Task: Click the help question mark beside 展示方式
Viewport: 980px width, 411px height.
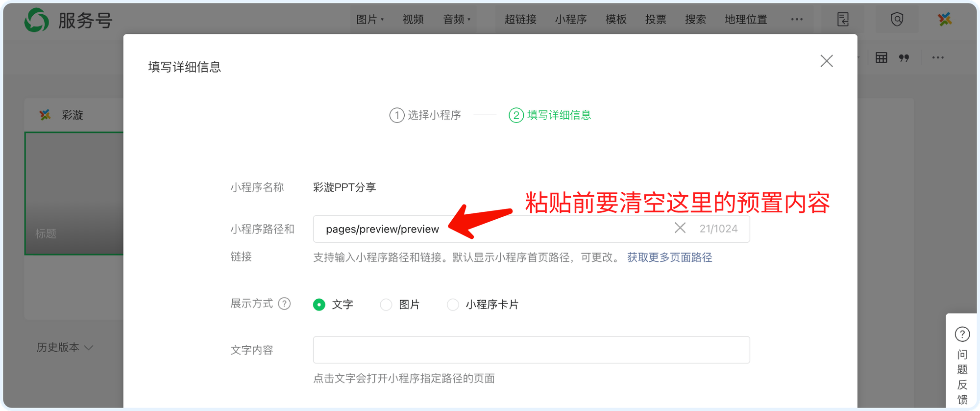Action: [284, 304]
